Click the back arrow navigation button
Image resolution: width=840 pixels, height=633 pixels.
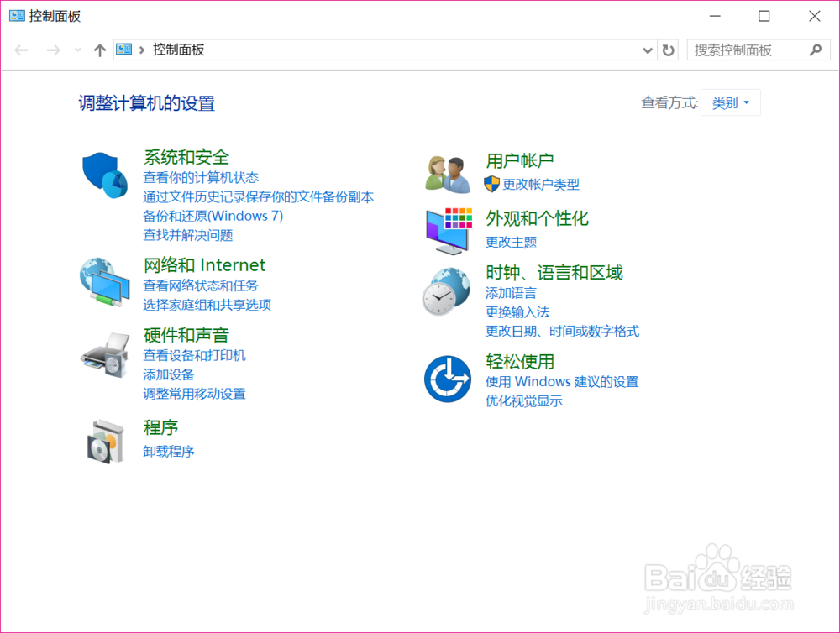(22, 50)
